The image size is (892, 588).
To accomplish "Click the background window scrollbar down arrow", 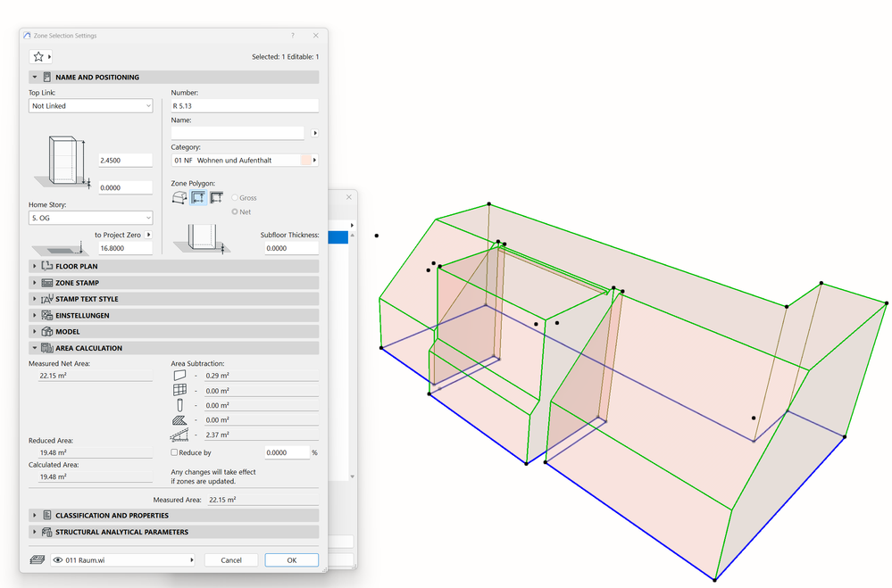I will (x=352, y=476).
